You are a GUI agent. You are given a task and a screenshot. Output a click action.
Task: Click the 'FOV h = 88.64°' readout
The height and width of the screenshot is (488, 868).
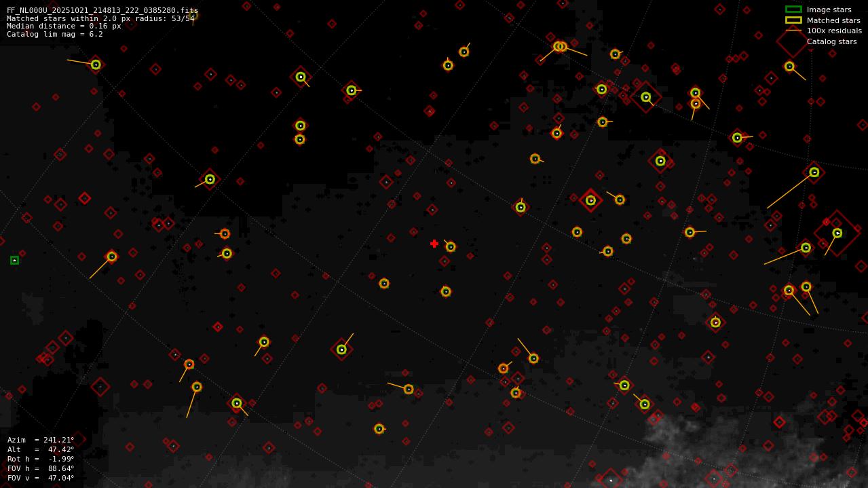tap(41, 468)
